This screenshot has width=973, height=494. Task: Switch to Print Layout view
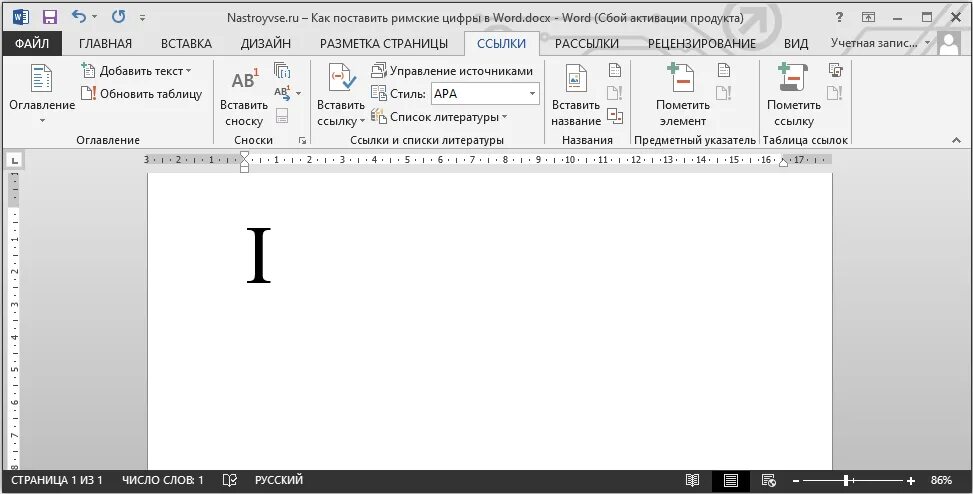[x=731, y=480]
